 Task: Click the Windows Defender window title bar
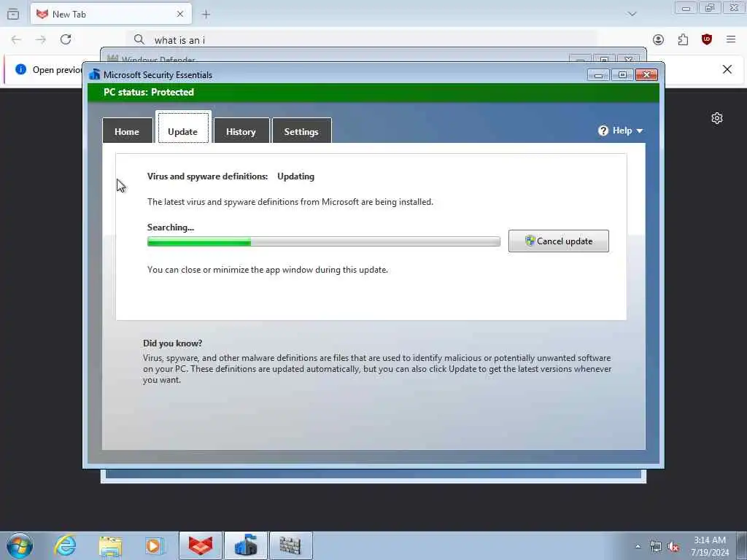point(333,57)
